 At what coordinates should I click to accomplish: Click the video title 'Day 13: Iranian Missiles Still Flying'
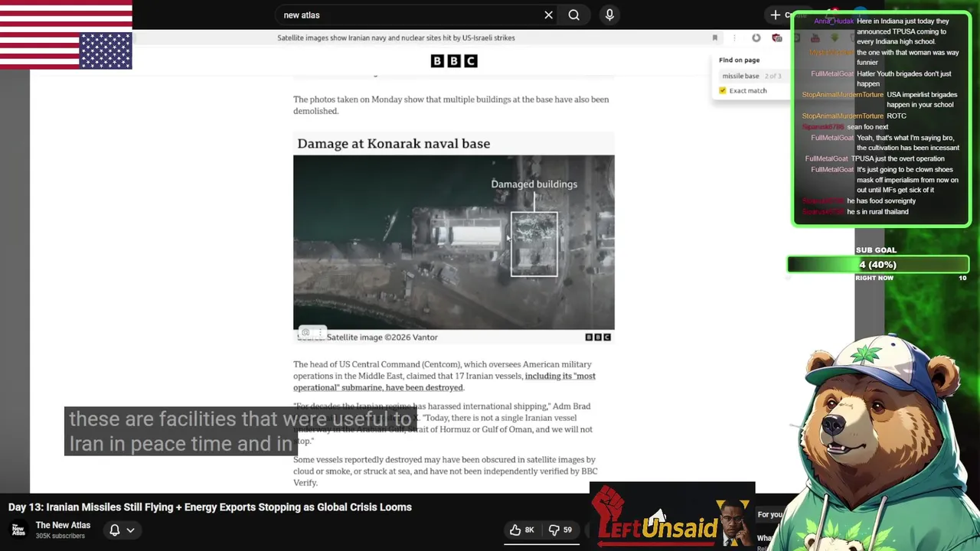click(210, 507)
